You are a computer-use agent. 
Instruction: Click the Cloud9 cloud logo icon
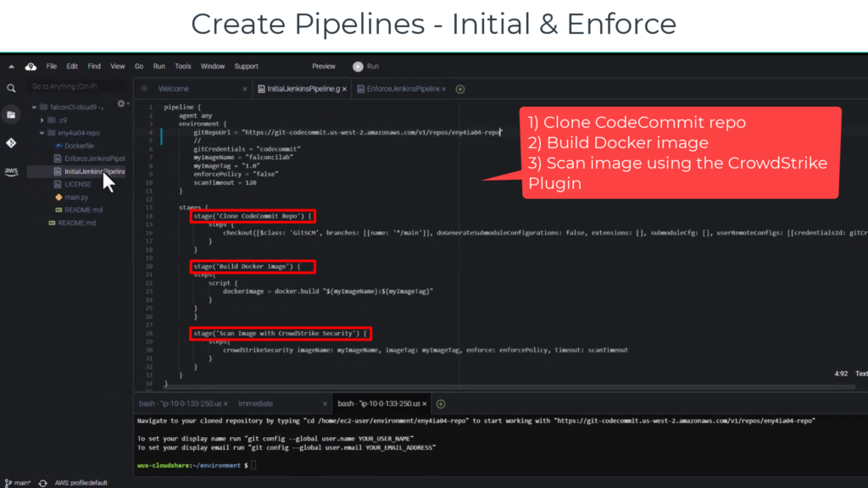(x=31, y=66)
